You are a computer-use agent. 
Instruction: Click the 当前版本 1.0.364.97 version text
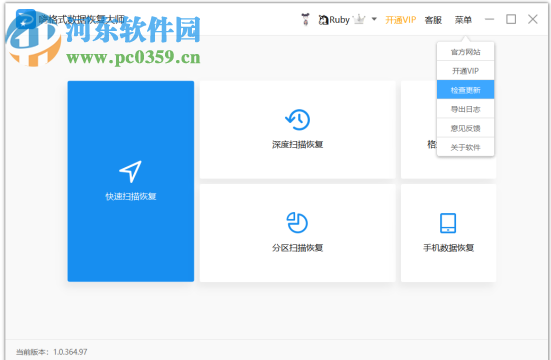[52, 352]
